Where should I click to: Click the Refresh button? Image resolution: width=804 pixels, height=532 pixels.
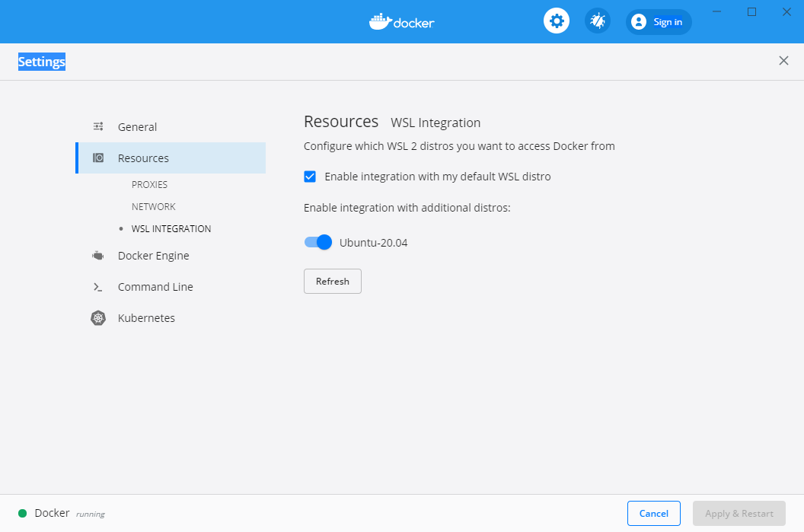click(332, 282)
